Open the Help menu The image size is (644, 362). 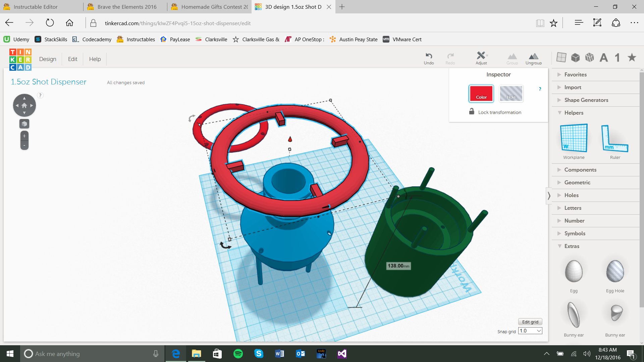(x=95, y=59)
